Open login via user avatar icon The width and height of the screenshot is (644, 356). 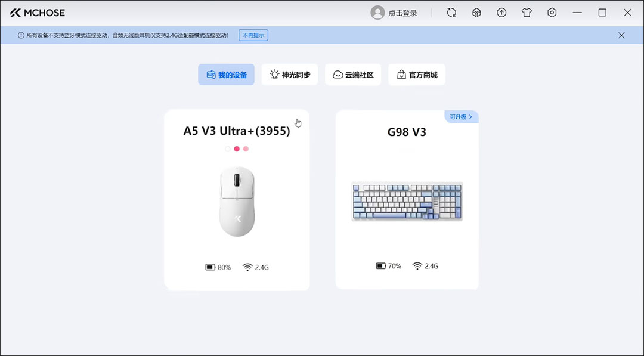[377, 13]
